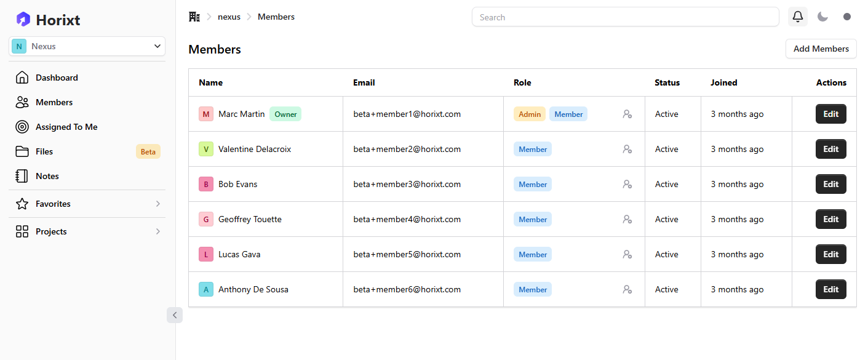Expand the Projects section
This screenshot has height=360, width=868.
point(87,231)
